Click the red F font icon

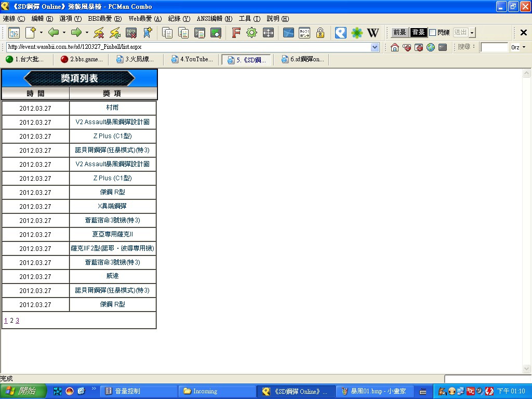tap(236, 33)
